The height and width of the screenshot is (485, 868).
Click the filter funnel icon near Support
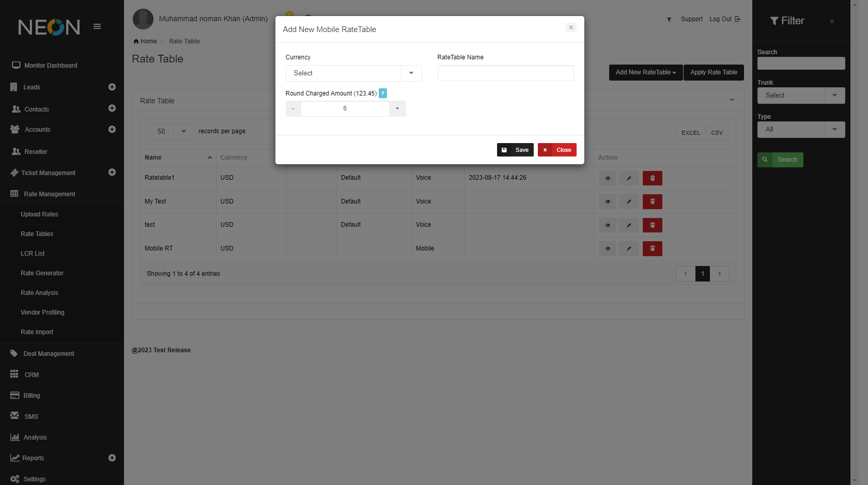(669, 20)
